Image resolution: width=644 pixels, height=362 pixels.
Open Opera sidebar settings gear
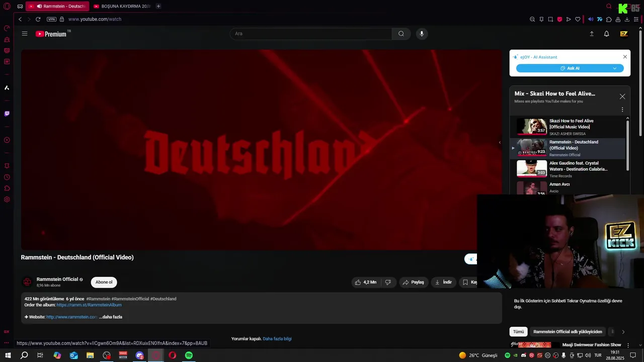[x=7, y=200]
